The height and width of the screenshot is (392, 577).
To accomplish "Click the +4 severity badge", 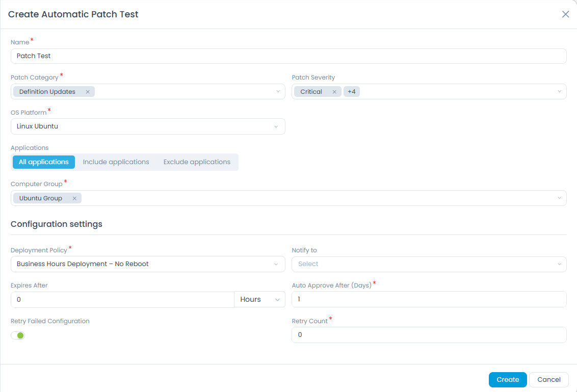I will (x=352, y=91).
